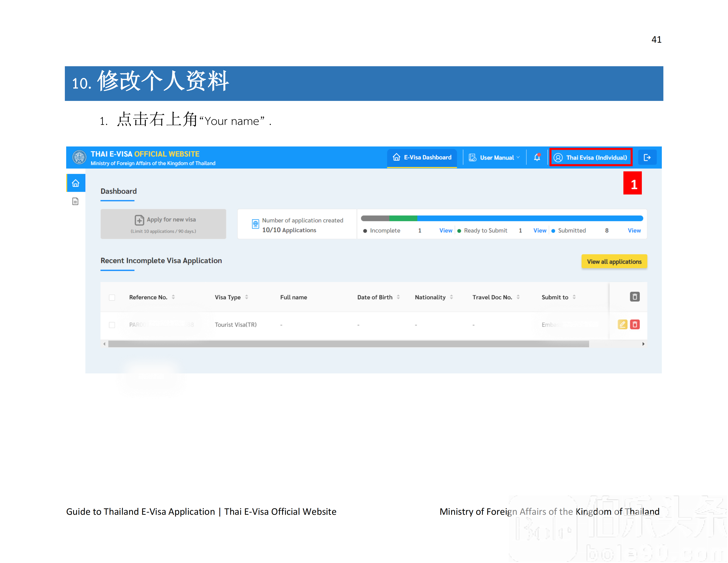This screenshot has width=728, height=563.
Task: Toggle sorting on the Nationality column
Action: pos(452,297)
